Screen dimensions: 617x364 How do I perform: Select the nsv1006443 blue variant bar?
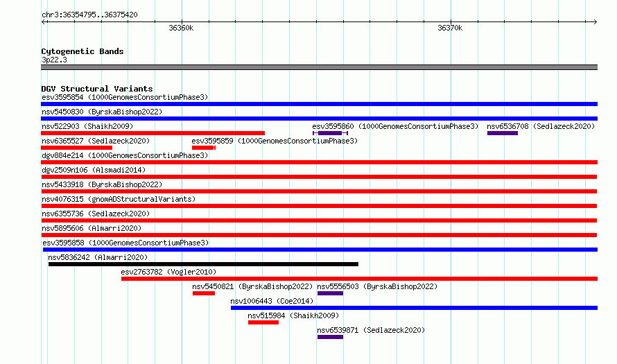pyautogui.click(x=414, y=308)
